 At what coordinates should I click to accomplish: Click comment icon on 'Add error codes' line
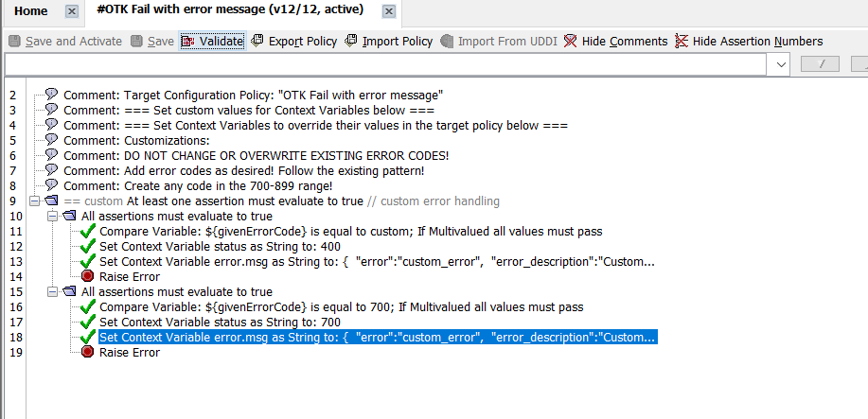(51, 170)
